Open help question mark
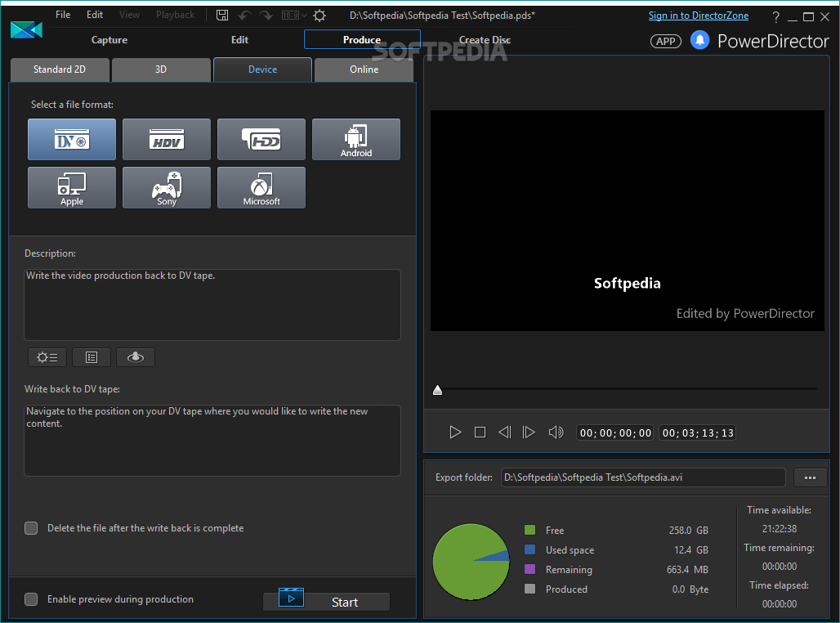The image size is (840, 623). coord(775,16)
